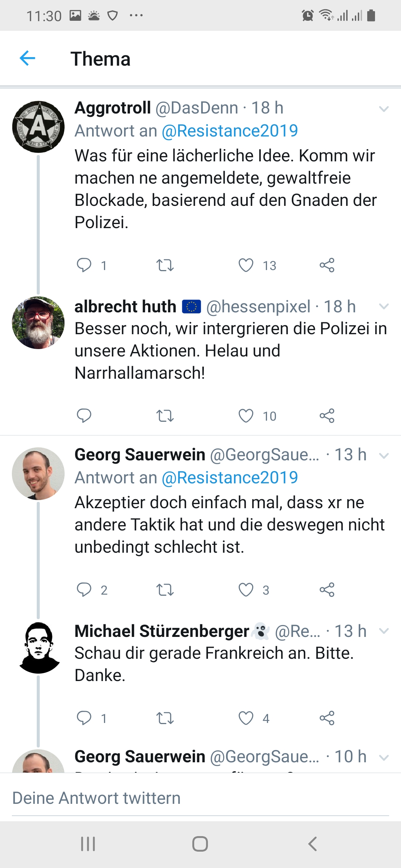Screen dimensions: 401x868
Task: Reply to Georg Sauerwein's 13 h tweet
Action: pyautogui.click(x=84, y=589)
